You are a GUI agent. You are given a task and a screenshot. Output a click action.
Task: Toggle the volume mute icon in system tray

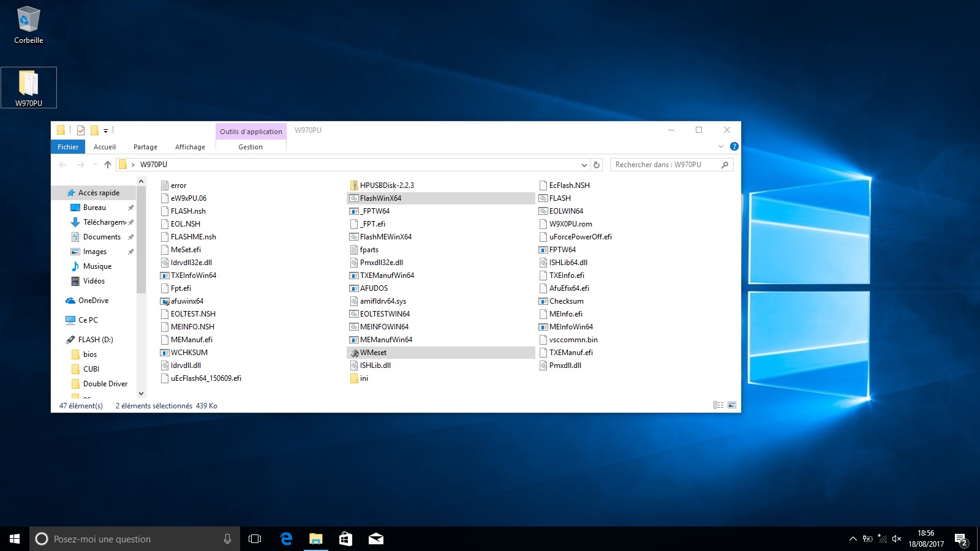click(x=897, y=539)
